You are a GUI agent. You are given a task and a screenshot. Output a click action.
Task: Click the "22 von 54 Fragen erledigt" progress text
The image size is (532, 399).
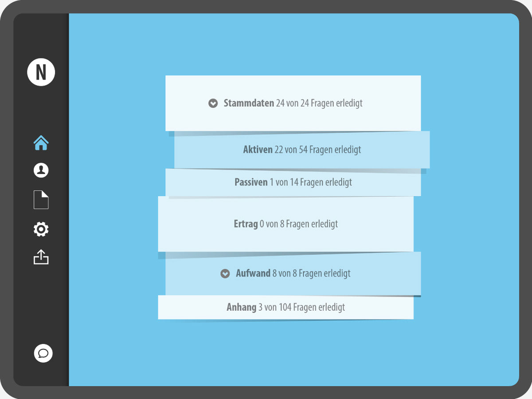point(317,150)
